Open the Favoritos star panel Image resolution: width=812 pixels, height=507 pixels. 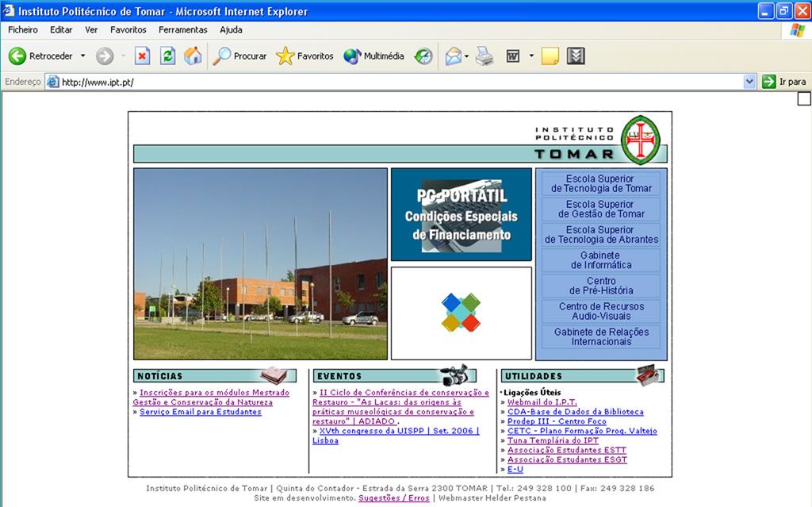point(304,56)
